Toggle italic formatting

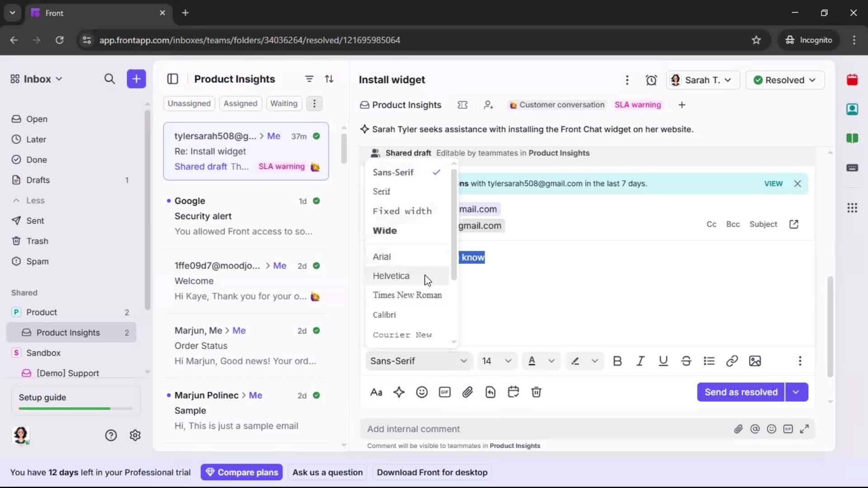[640, 361]
